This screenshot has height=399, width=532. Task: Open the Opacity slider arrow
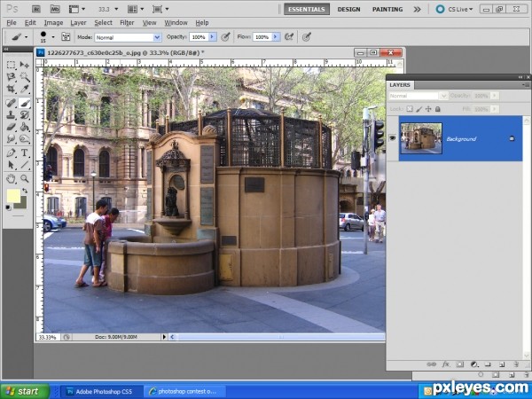[x=213, y=36]
